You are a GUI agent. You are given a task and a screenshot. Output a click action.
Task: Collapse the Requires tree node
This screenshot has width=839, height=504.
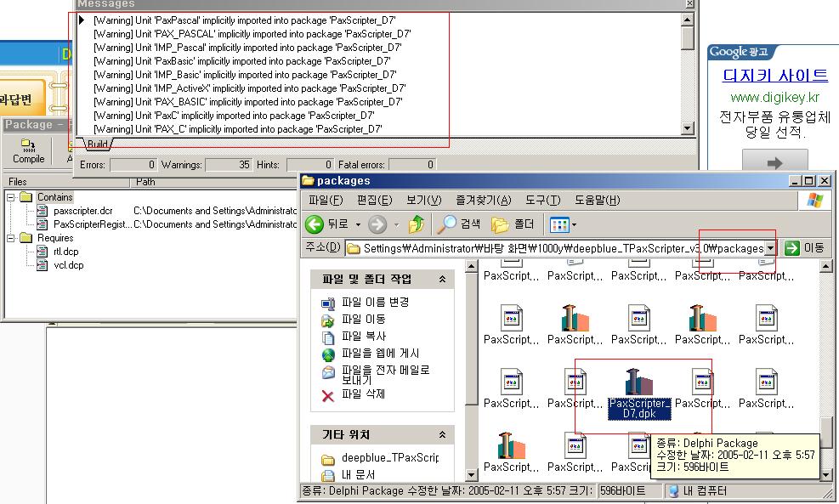pyautogui.click(x=11, y=238)
